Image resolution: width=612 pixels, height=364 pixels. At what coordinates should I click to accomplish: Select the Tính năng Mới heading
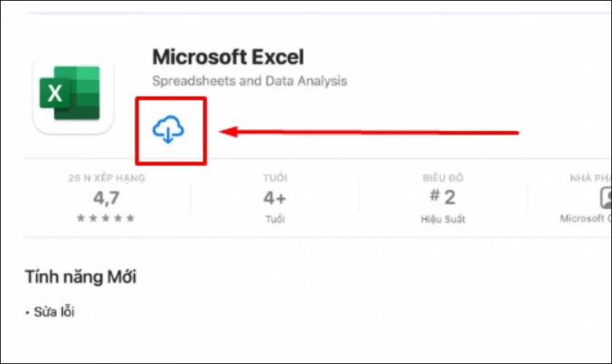tap(81, 277)
